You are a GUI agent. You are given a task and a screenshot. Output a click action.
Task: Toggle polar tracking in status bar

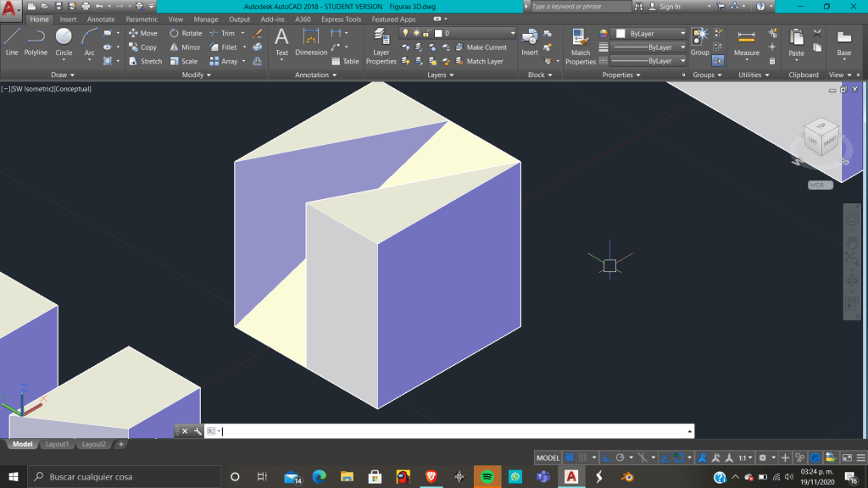coord(620,457)
